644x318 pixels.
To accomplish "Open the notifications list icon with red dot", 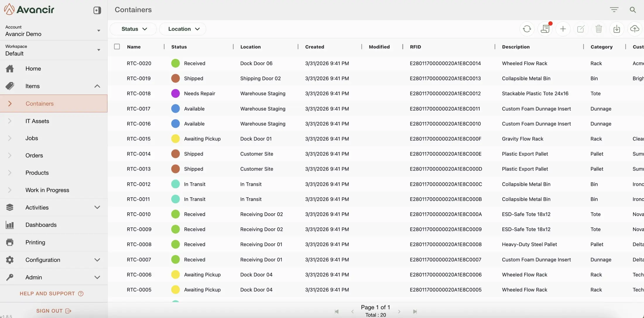I will 545,29.
